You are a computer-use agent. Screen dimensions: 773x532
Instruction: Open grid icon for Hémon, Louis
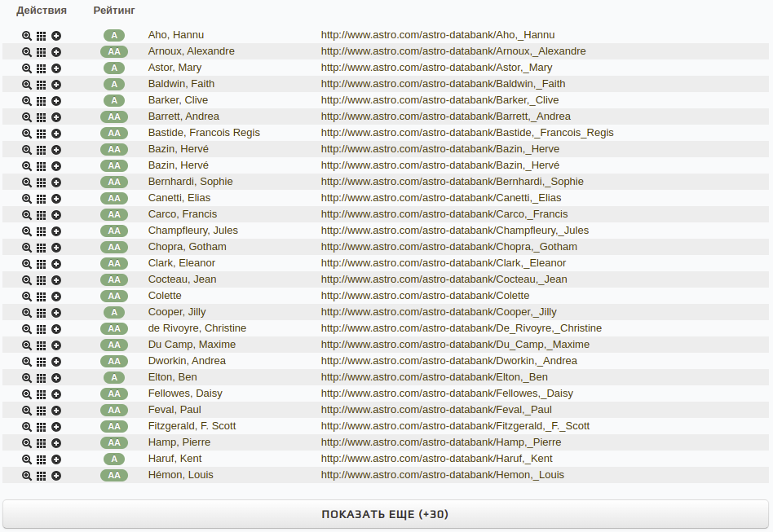[x=42, y=475]
